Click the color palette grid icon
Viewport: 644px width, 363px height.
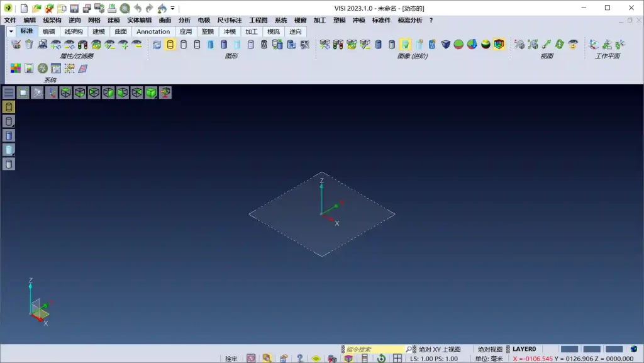coord(16,69)
